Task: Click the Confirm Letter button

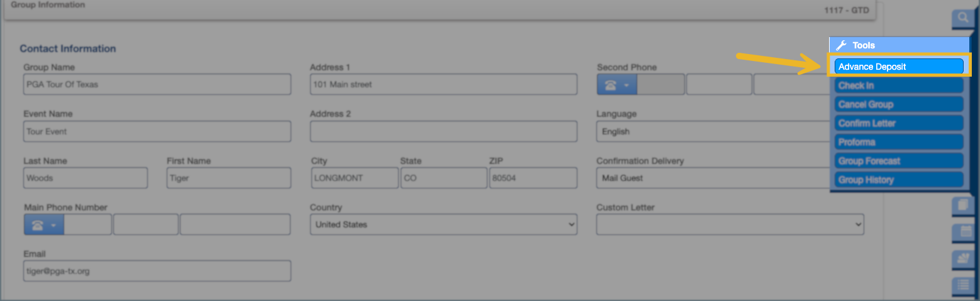Action: [x=899, y=123]
